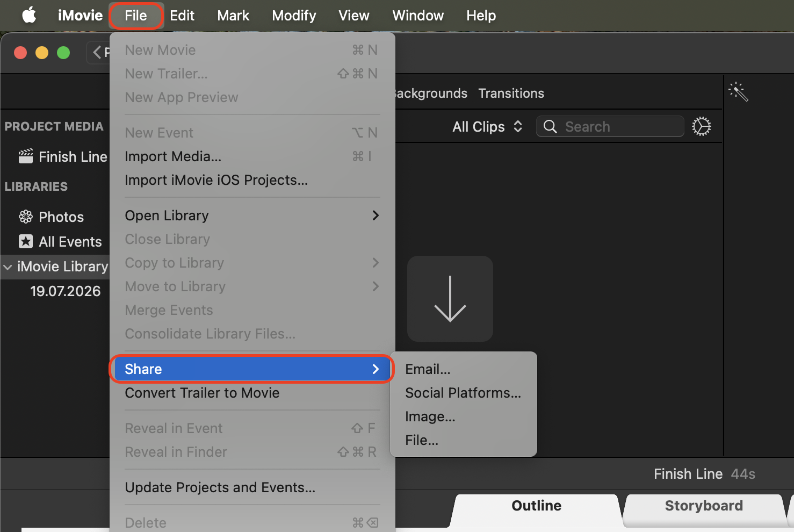Select the 19.07.2026 event
Screen dimensions: 794x532
tap(66, 291)
